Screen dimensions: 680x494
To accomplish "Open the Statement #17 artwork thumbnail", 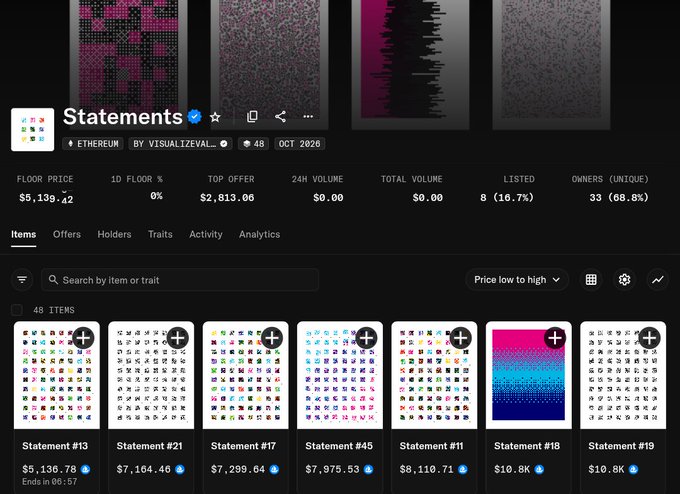I will [x=245, y=375].
